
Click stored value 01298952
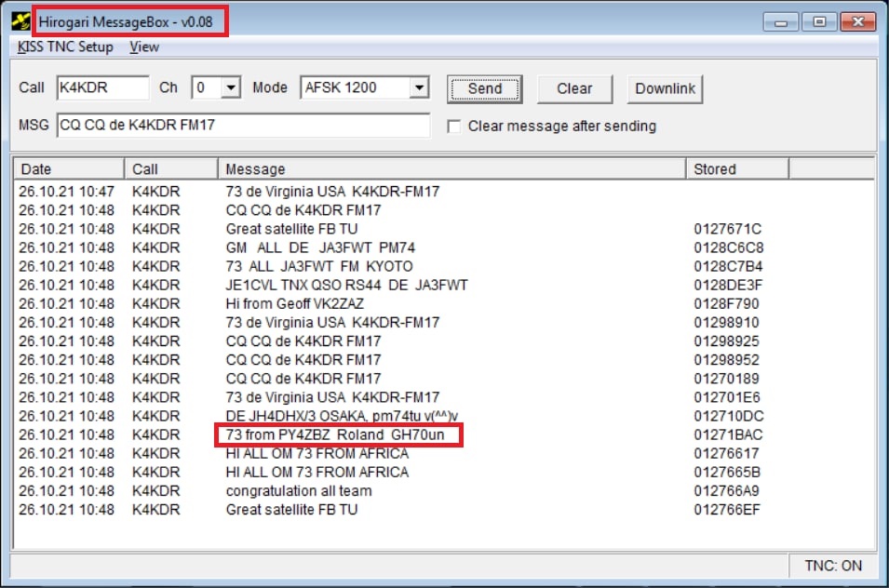pos(726,360)
